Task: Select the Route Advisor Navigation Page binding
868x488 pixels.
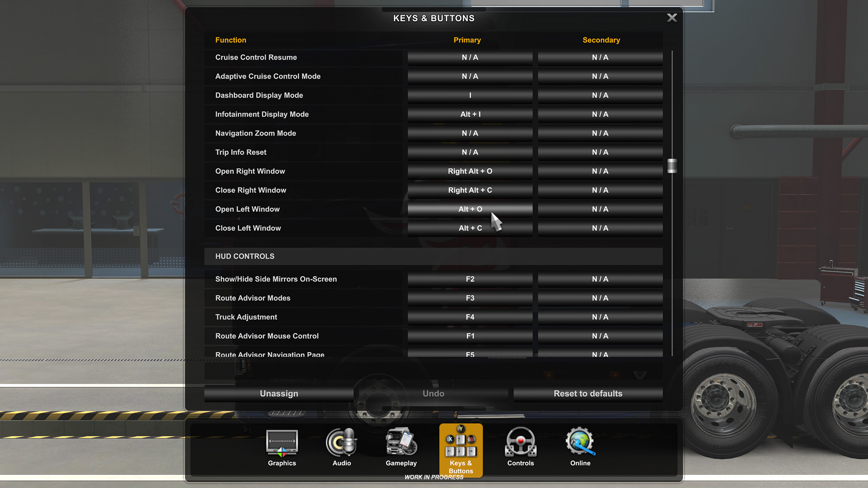Action: (470, 355)
